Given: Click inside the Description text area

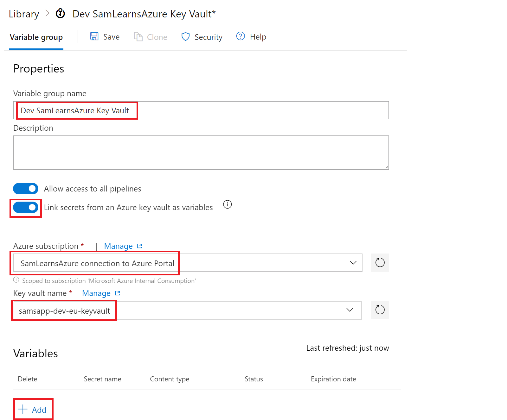Looking at the screenshot, I should [x=201, y=153].
